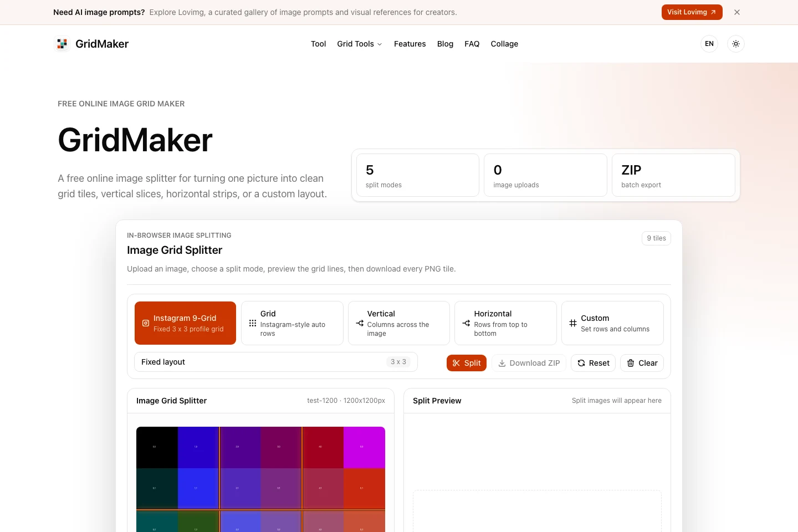Click the Split Preview heading
Image resolution: width=798 pixels, height=532 pixels.
(437, 401)
